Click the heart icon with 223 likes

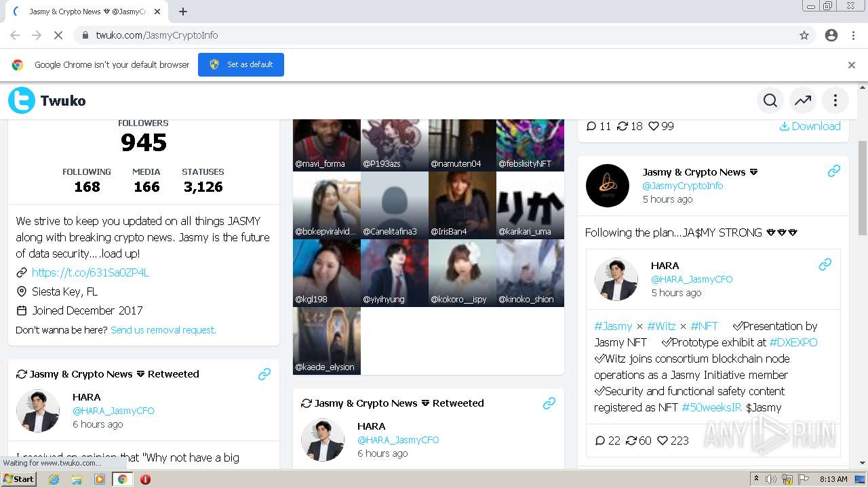[663, 441]
